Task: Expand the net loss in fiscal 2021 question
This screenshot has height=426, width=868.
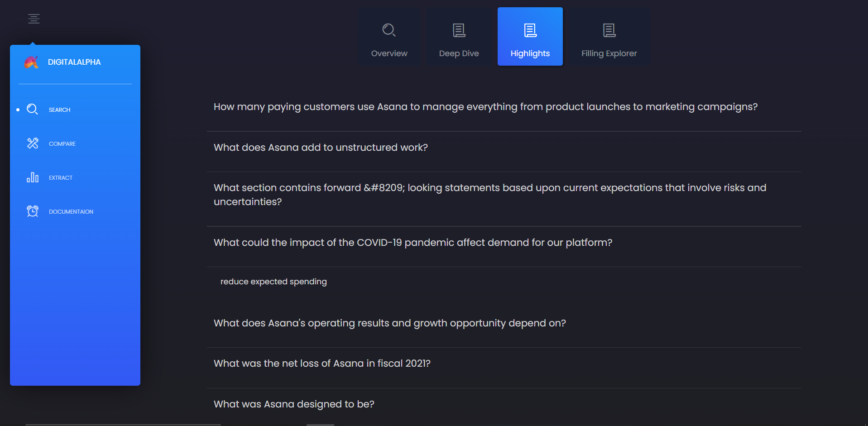Action: (x=504, y=364)
